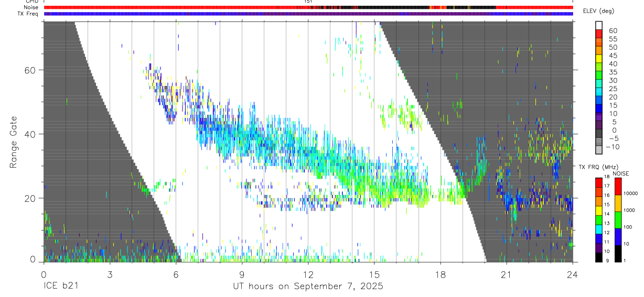Click the x-axis tick label '3'

(110, 274)
